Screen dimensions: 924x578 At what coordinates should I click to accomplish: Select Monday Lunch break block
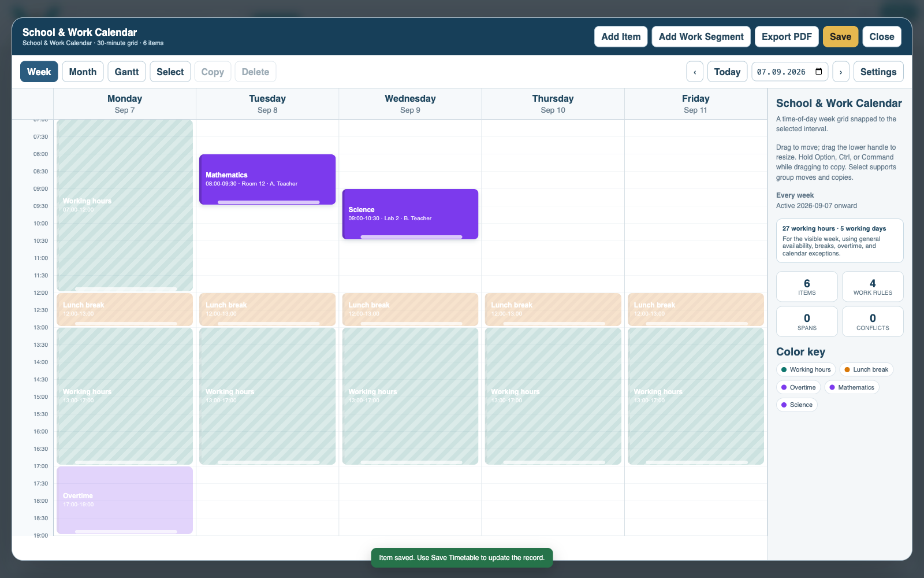125,309
